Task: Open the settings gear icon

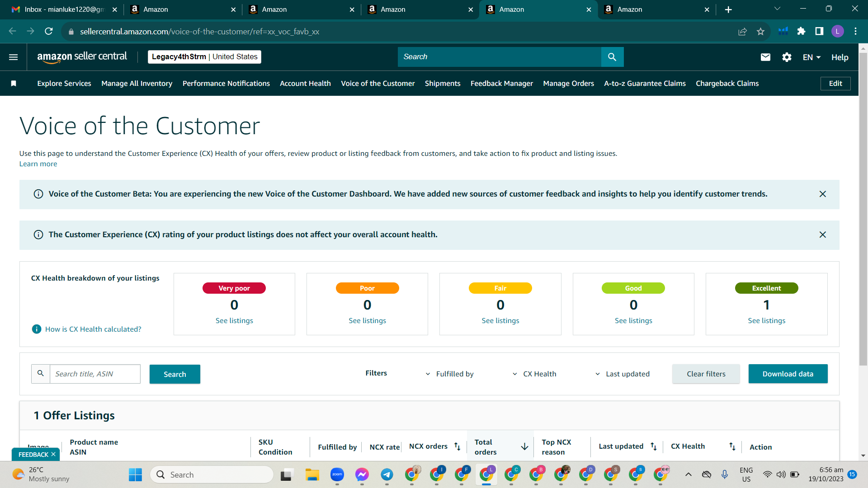Action: (787, 57)
